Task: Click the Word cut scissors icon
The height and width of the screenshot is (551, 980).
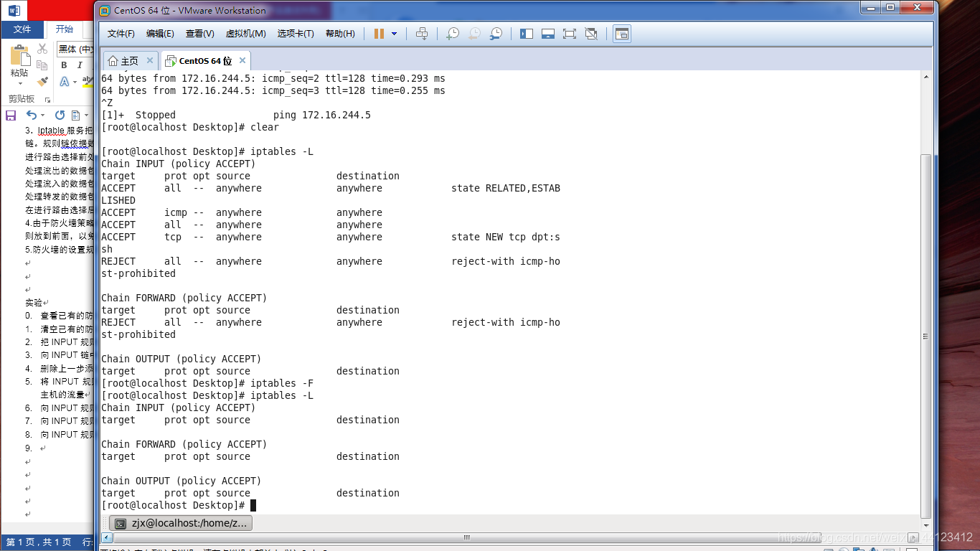Action: pos(42,49)
